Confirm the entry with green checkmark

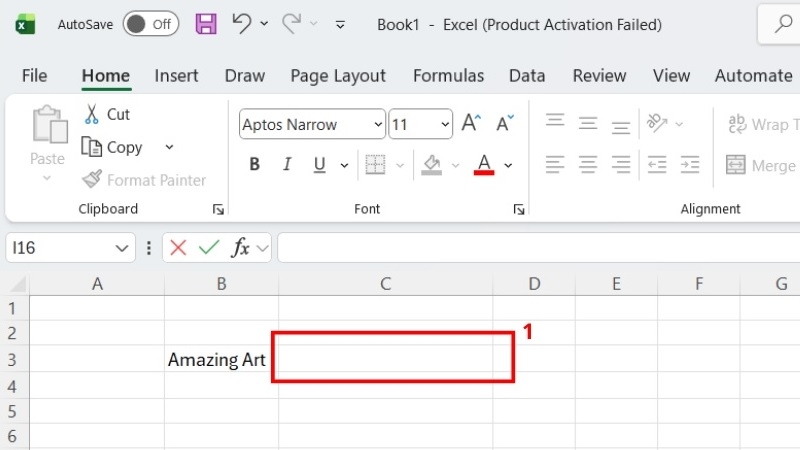(x=209, y=248)
